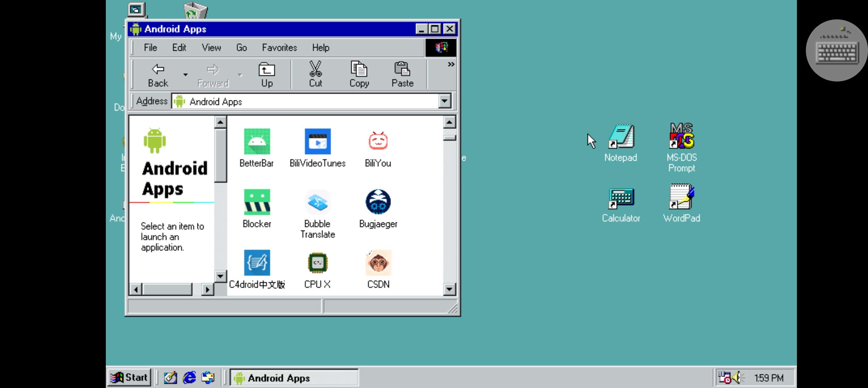Open the BetterBar app icon
Screen dimensions: 868x388
[257, 141]
